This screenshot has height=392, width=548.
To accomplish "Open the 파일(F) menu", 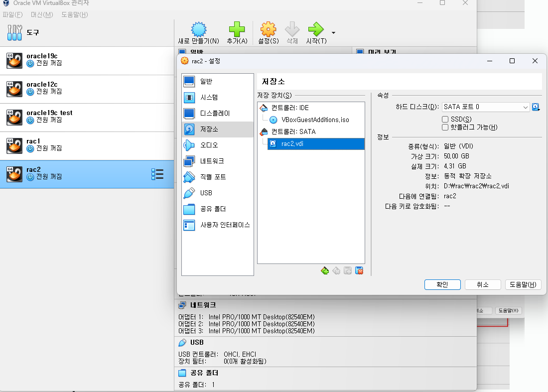I will click(x=12, y=14).
